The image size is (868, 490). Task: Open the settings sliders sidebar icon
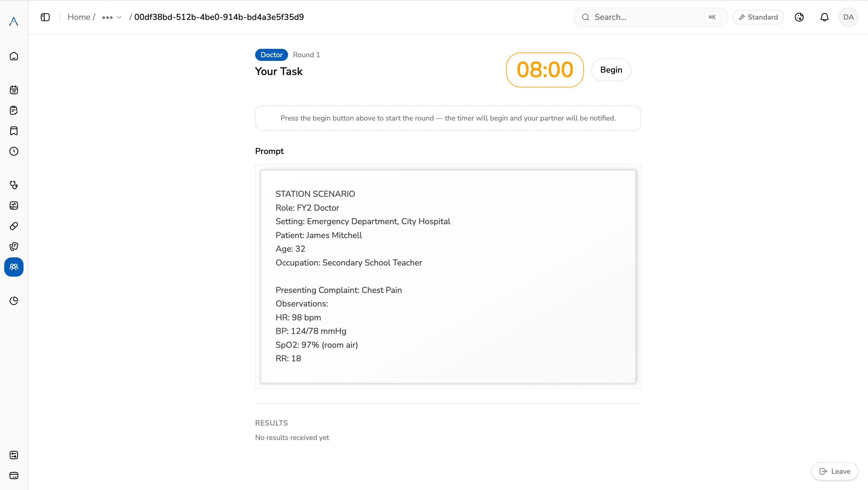coord(14,455)
